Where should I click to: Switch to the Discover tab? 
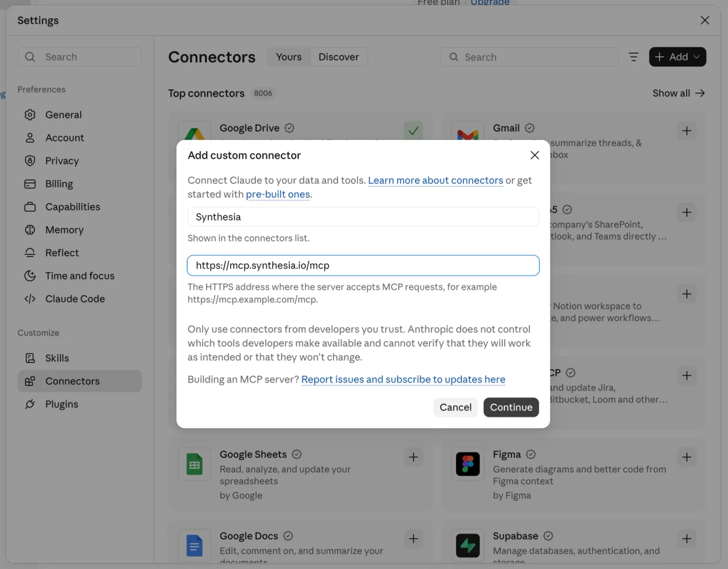[x=339, y=57]
